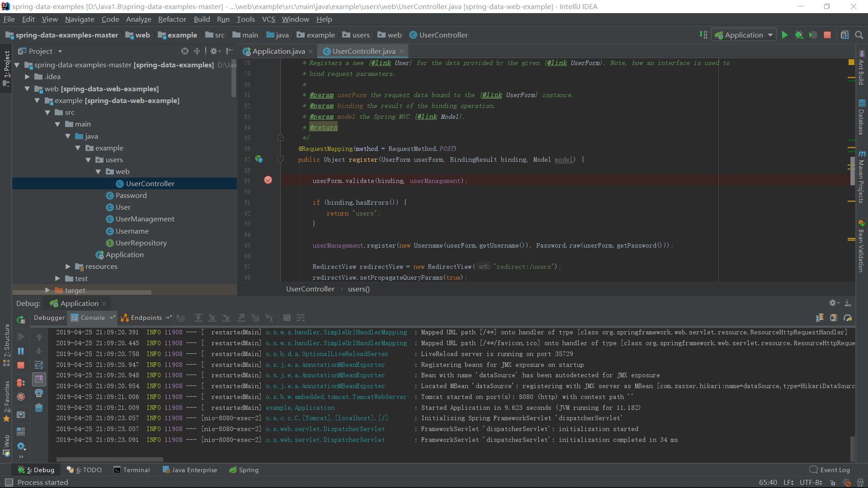Click the print console icon

(x=39, y=393)
